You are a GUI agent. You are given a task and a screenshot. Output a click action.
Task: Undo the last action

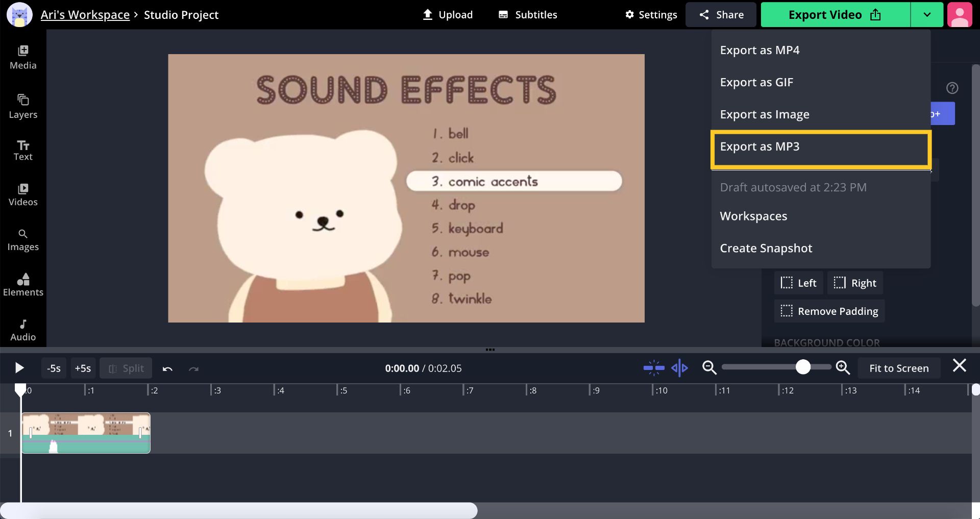tap(167, 367)
